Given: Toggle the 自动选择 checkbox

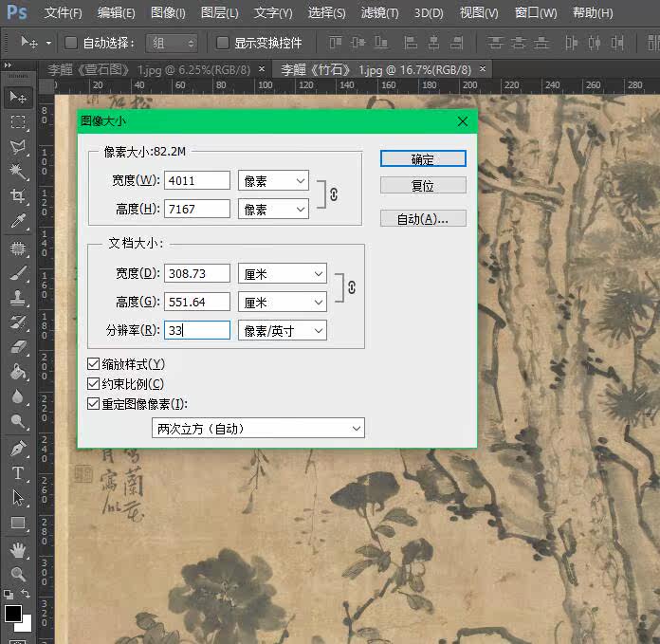Looking at the screenshot, I should [71, 43].
